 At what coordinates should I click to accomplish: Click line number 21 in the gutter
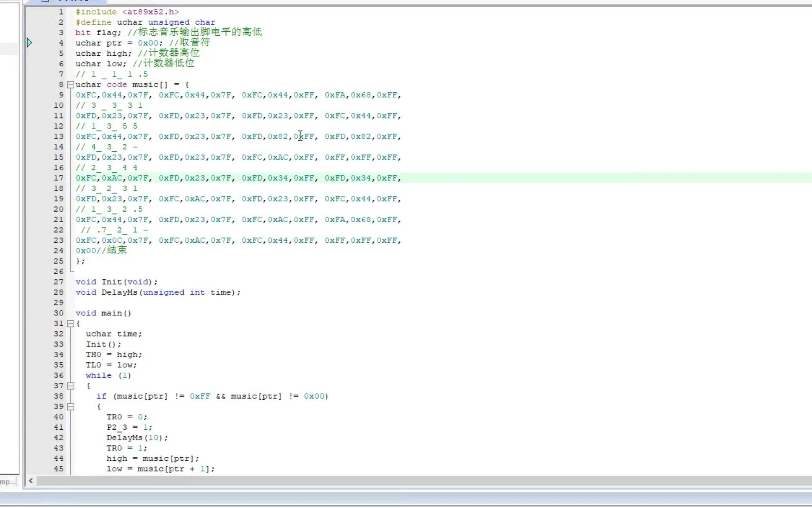pos(59,220)
